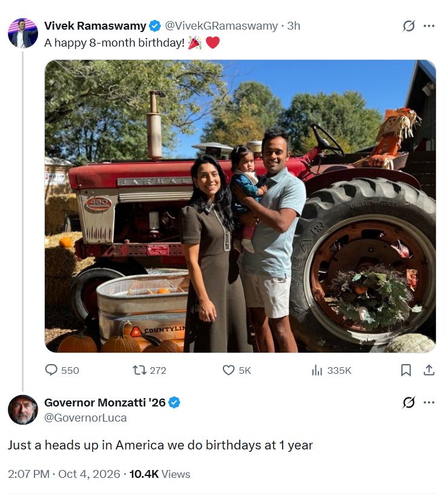Repost the tweet with 272 reposts
This screenshot has width=448, height=496.
139,370
